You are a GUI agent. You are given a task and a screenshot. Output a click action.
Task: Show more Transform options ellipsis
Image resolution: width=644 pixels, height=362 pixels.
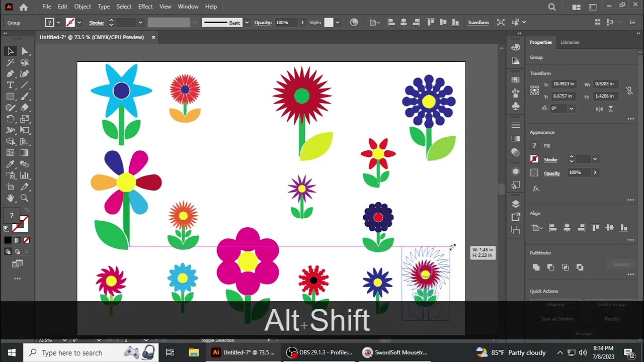pos(630,119)
